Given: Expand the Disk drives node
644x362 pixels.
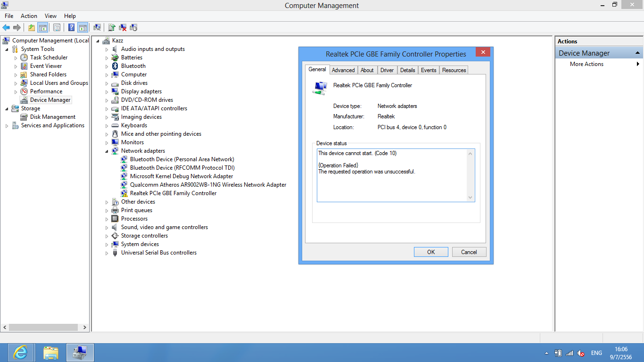Looking at the screenshot, I should click(107, 83).
